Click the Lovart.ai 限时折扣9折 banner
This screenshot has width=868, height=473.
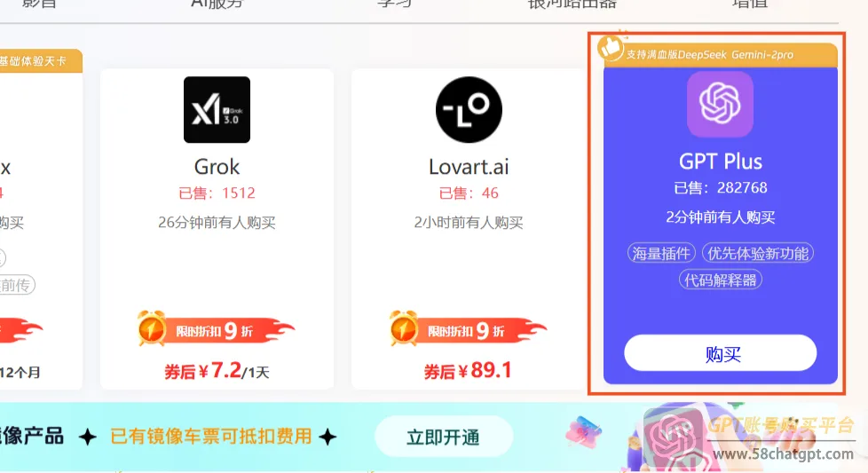[x=468, y=330]
